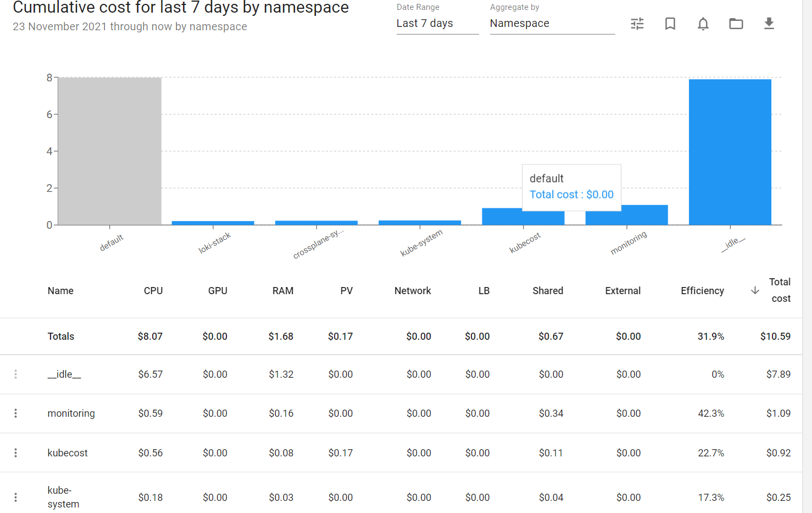Click monitoring CPU cost $0.59
812x513 pixels.
151,413
